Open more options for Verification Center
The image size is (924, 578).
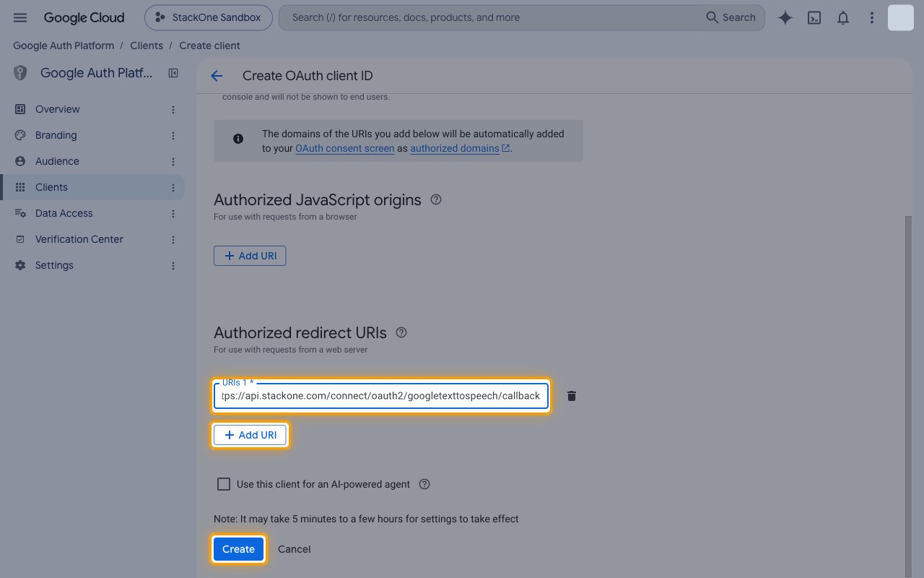[x=173, y=239]
